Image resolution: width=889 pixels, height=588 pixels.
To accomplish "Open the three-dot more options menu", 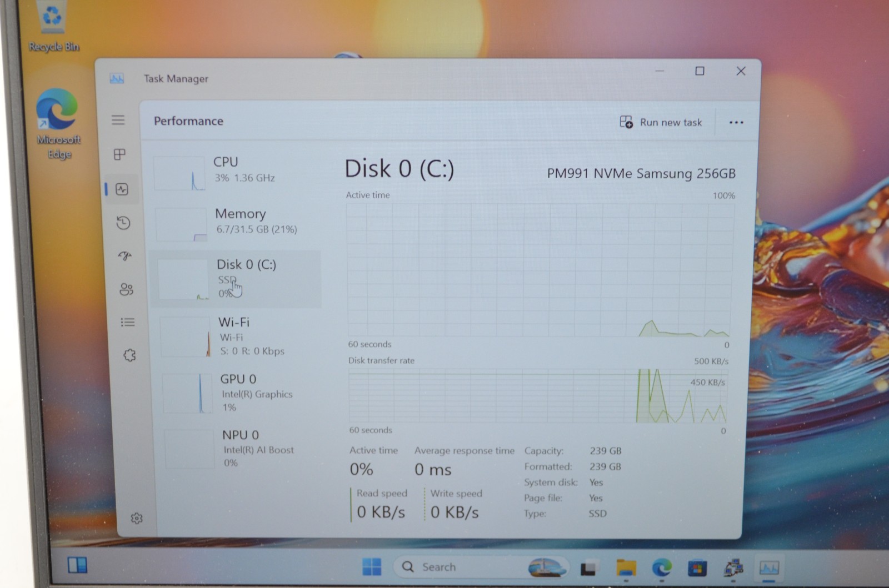I will pyautogui.click(x=736, y=123).
